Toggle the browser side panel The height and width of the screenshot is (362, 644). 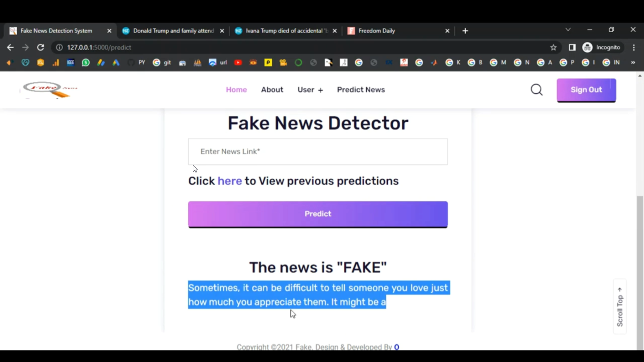click(571, 47)
